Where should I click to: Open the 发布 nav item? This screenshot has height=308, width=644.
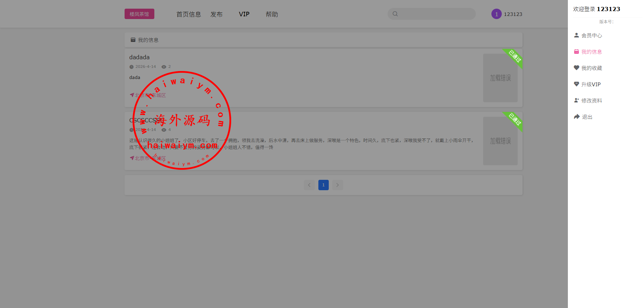[217, 14]
